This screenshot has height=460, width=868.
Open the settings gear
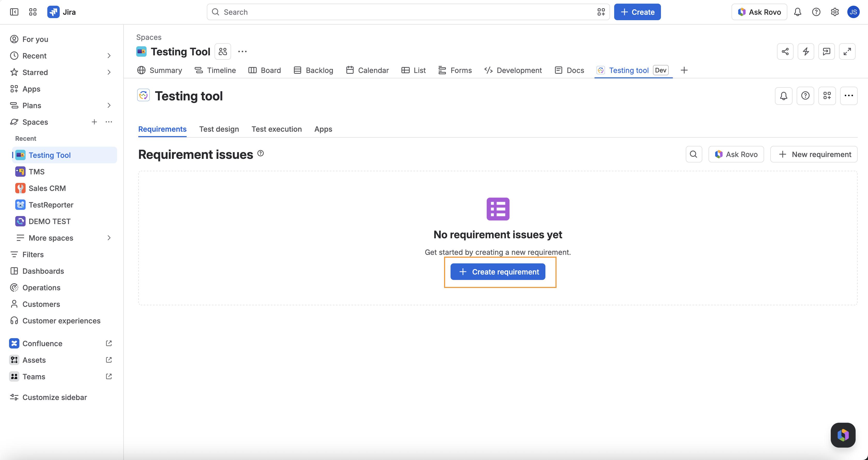point(835,12)
